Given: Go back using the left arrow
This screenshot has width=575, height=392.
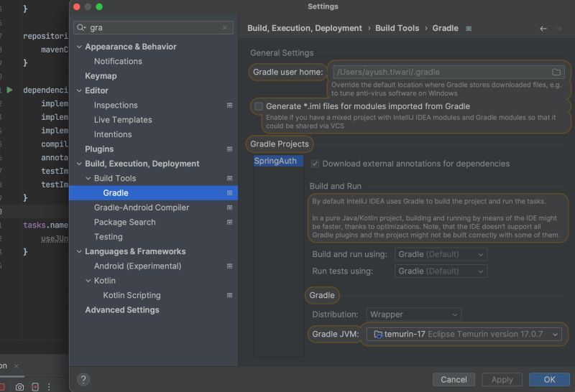Looking at the screenshot, I should point(543,28).
